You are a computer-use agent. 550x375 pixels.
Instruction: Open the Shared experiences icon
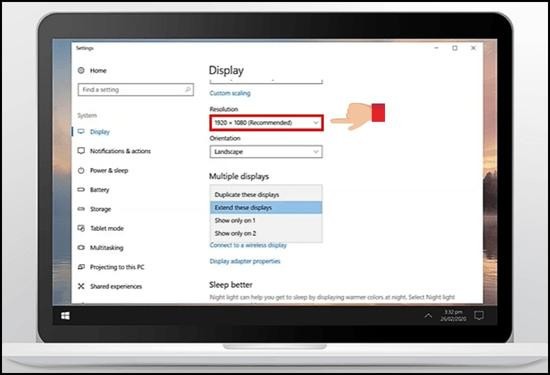[81, 286]
